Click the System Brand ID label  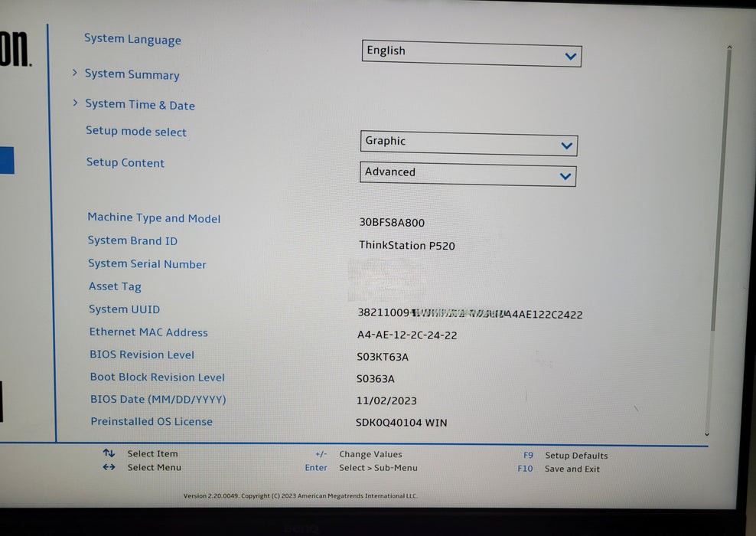coord(132,240)
